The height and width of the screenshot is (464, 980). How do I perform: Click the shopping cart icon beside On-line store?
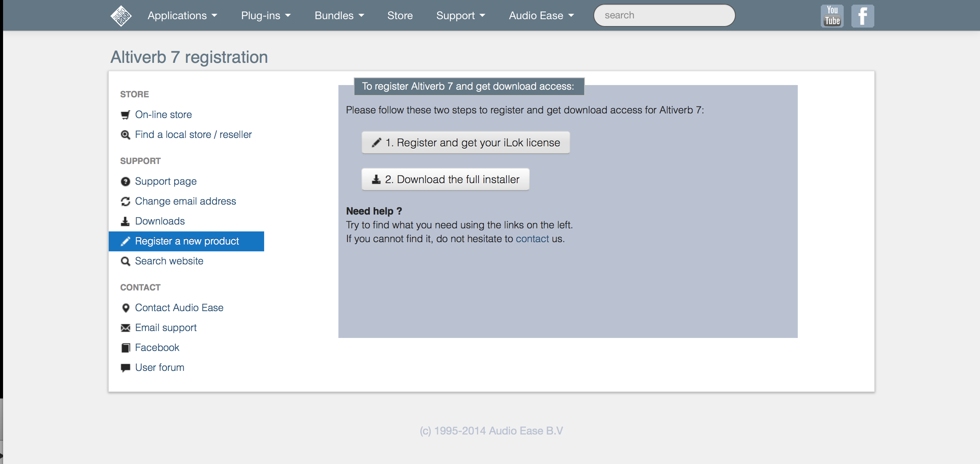(x=125, y=115)
